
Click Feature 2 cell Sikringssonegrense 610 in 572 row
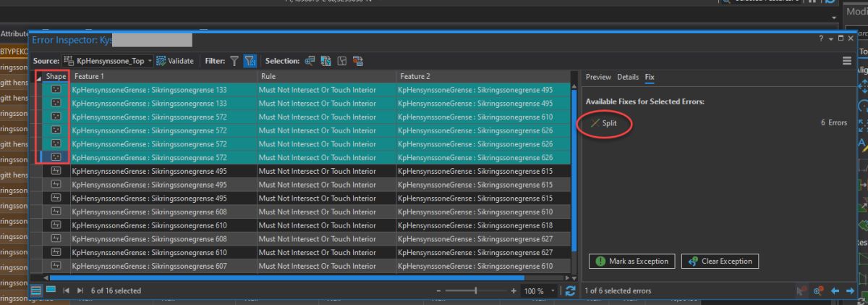(483, 117)
